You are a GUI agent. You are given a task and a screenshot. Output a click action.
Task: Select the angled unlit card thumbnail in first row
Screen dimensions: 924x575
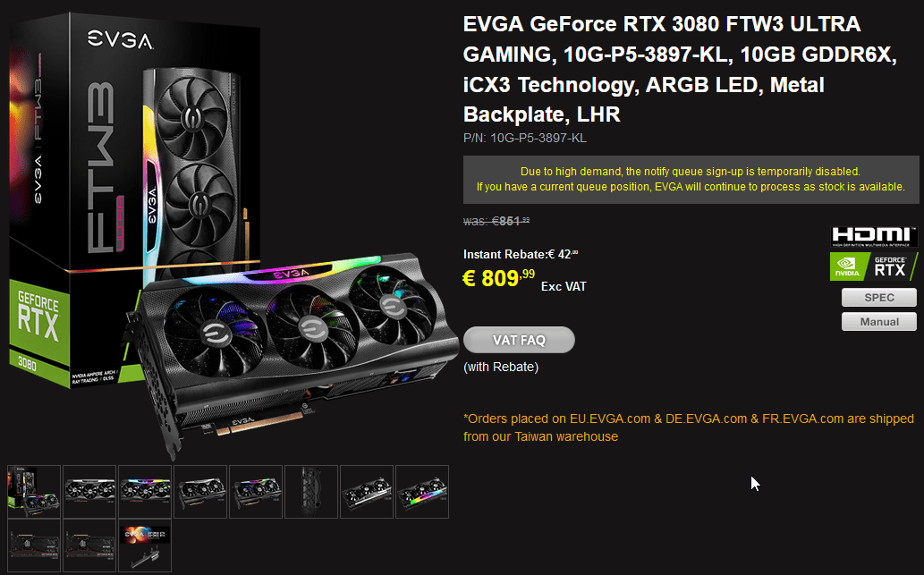[200, 492]
